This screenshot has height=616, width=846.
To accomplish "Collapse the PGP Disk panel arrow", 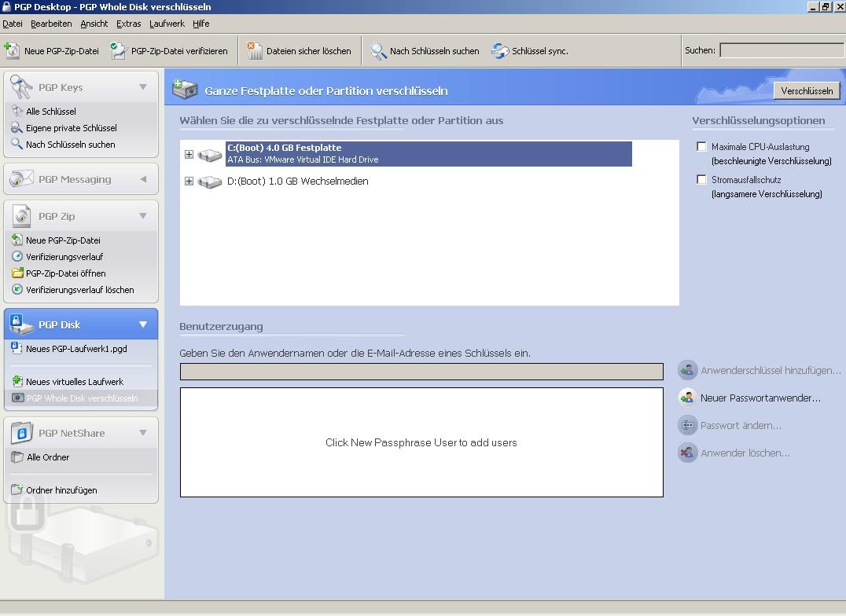I will (x=143, y=324).
